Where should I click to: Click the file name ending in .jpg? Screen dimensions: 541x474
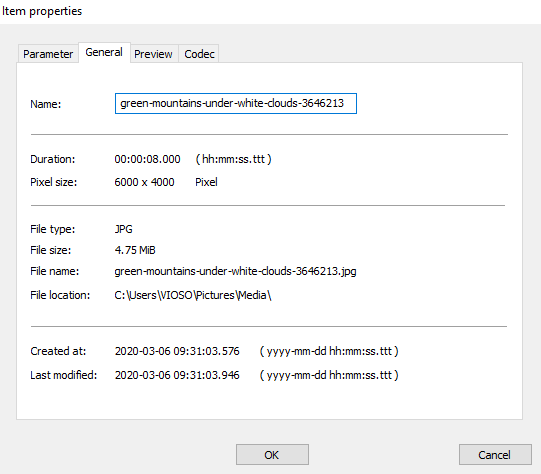(x=235, y=271)
